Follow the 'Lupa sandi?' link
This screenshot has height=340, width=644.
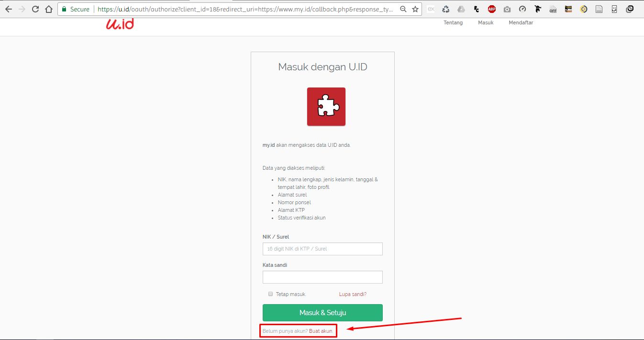[x=353, y=294]
